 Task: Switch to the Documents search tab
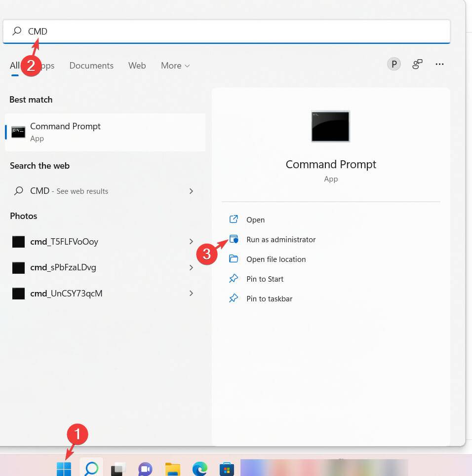pyautogui.click(x=91, y=65)
